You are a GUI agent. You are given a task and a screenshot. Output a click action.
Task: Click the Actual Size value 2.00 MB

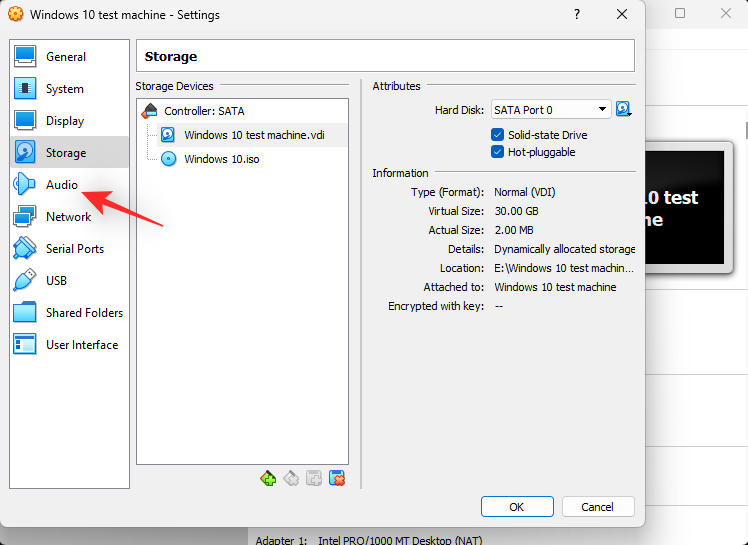pyautogui.click(x=514, y=230)
